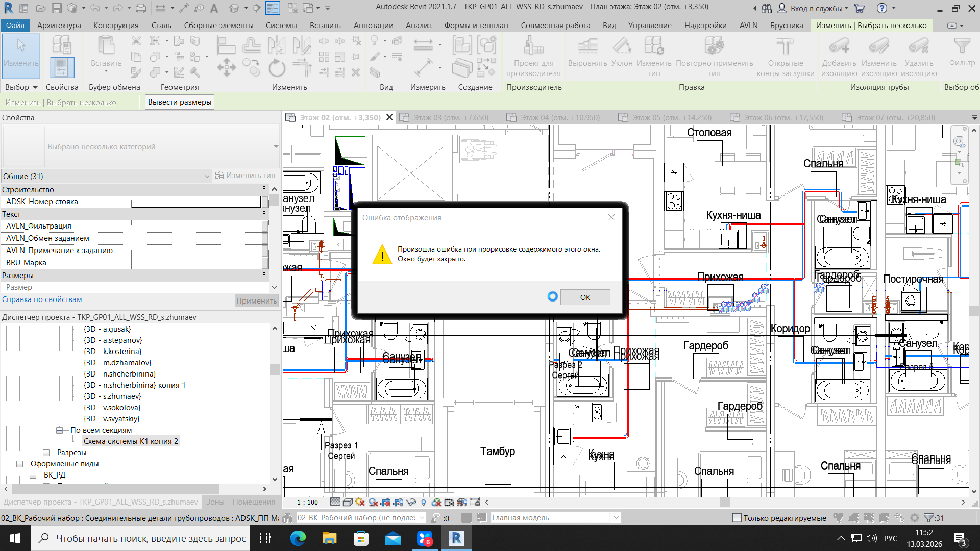The image size is (980, 551).
Task: Click the Save icon in quick access toolbar
Action: pyautogui.click(x=57, y=8)
